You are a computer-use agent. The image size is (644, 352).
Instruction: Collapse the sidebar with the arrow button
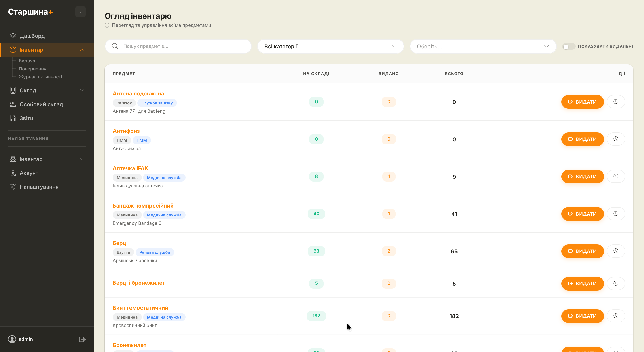pyautogui.click(x=80, y=12)
